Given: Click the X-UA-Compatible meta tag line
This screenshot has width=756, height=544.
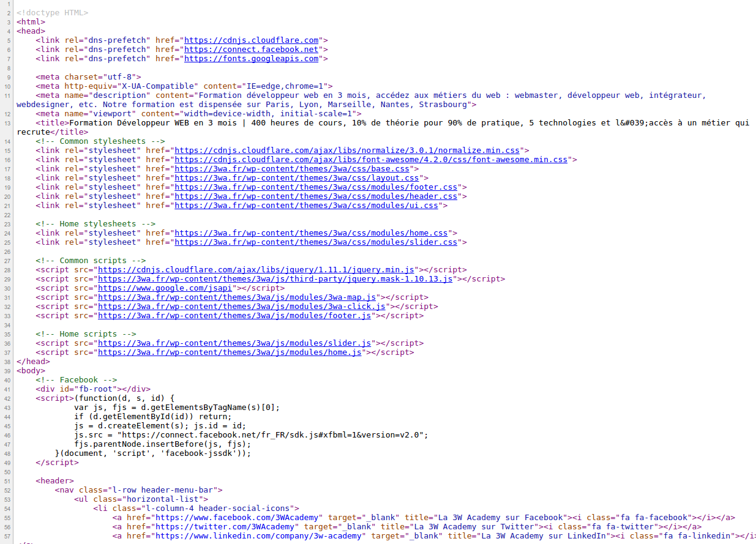Looking at the screenshot, I should click(x=184, y=86).
